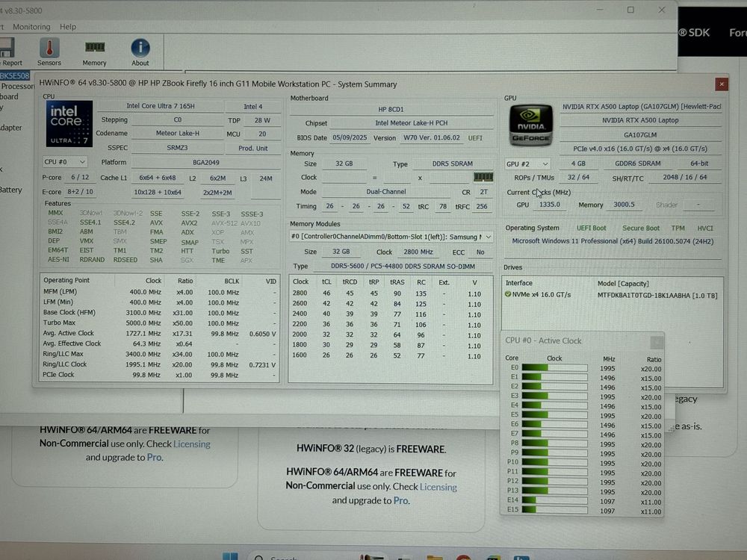Open the CPU #0 selector dropdown
Image resolution: width=747 pixels, height=560 pixels.
coord(65,162)
